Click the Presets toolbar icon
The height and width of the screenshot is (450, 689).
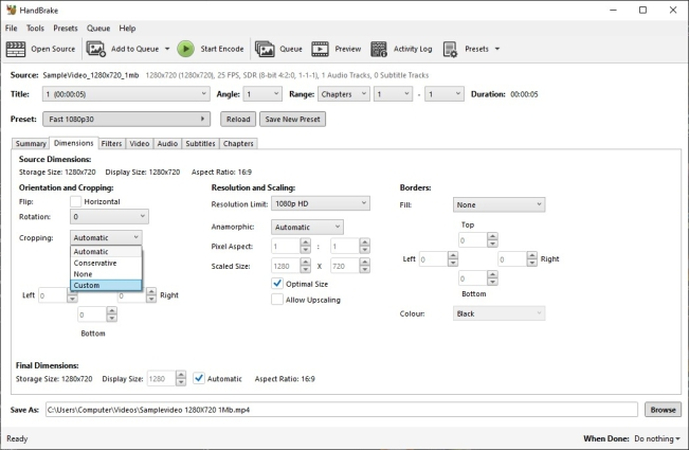pos(450,48)
